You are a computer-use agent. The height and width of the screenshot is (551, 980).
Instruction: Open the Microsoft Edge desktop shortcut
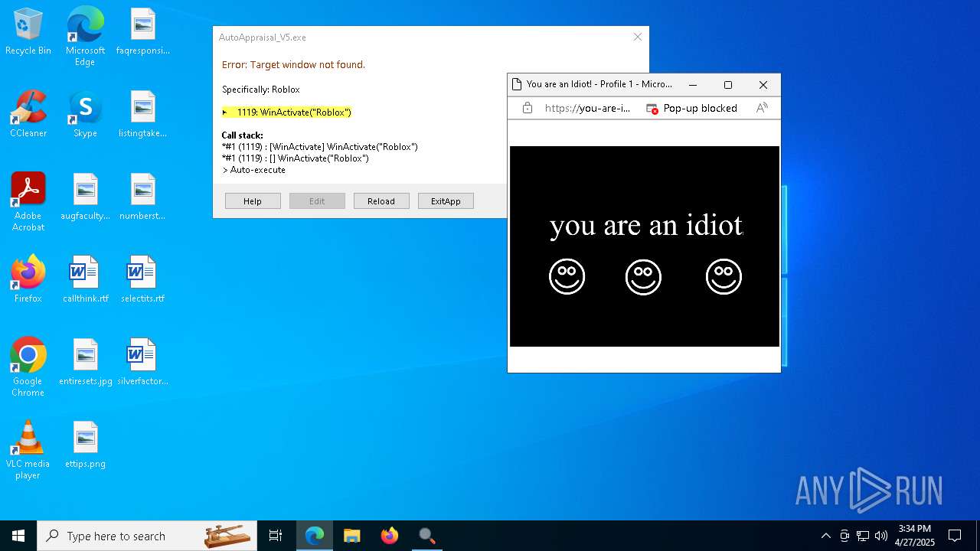click(x=85, y=37)
